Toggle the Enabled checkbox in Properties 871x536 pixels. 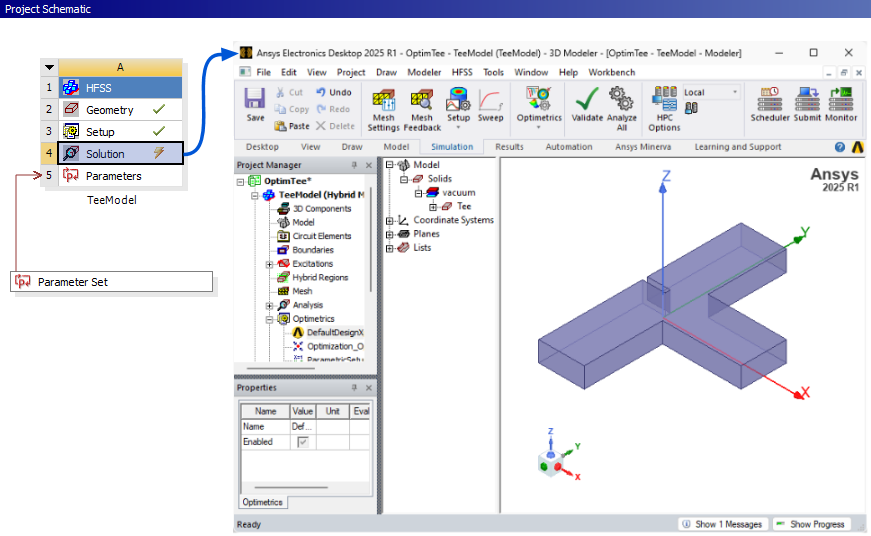point(303,442)
